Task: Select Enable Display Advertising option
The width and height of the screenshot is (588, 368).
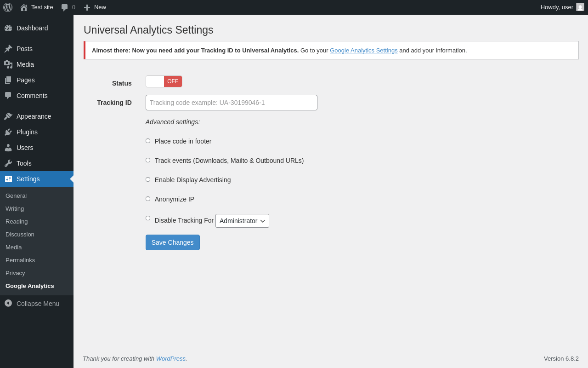Action: (x=148, y=179)
